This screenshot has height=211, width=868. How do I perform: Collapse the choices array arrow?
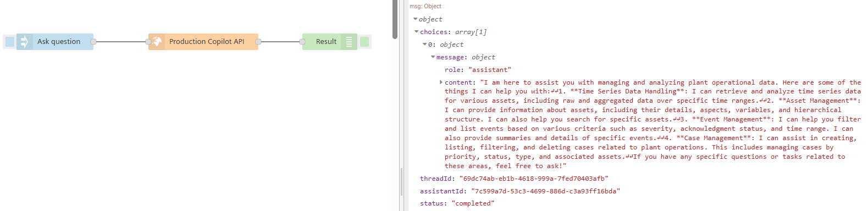coord(417,32)
